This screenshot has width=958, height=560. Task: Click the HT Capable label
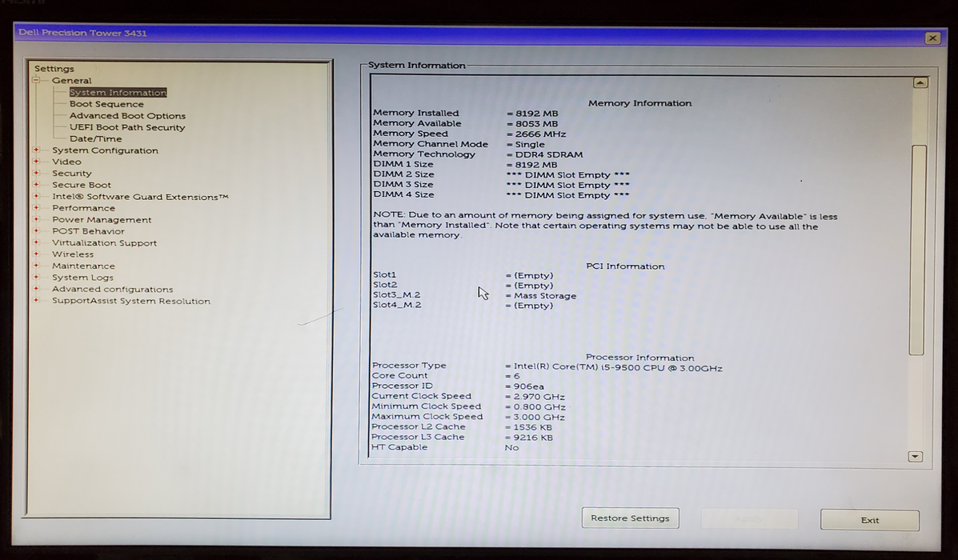tap(399, 447)
